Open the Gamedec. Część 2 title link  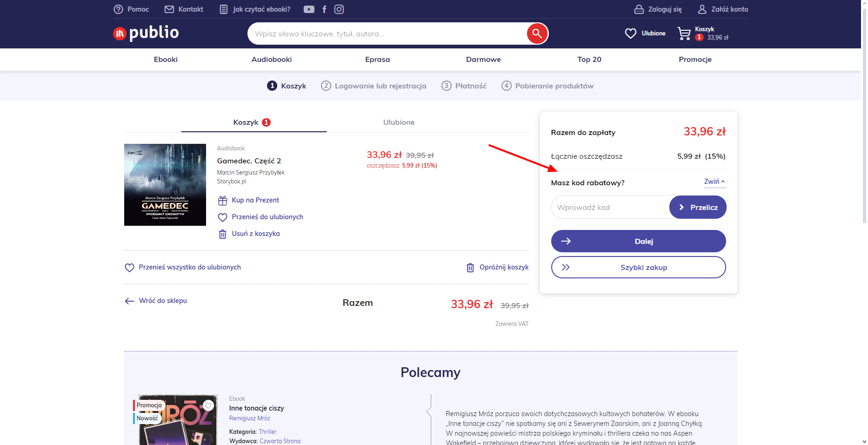(x=249, y=161)
